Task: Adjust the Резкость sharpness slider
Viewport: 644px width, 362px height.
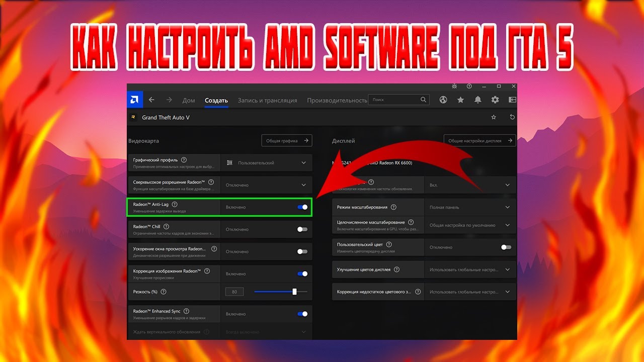Action: coord(281,292)
